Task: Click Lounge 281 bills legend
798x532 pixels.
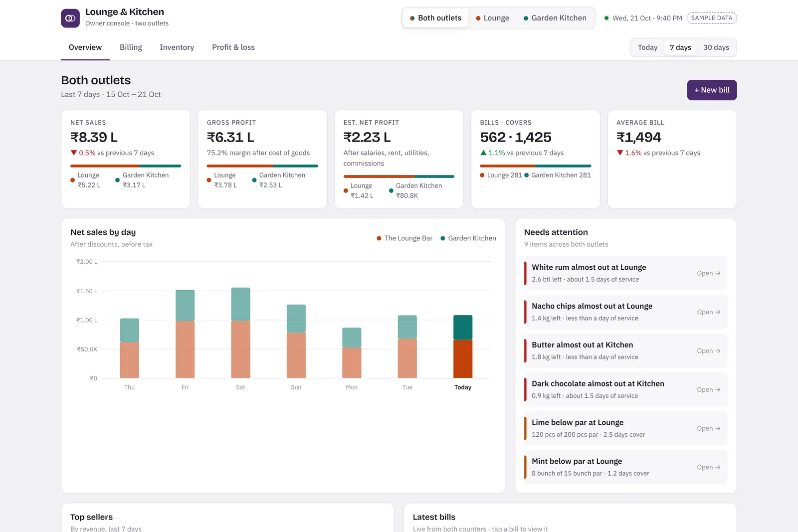Action: 501,175
